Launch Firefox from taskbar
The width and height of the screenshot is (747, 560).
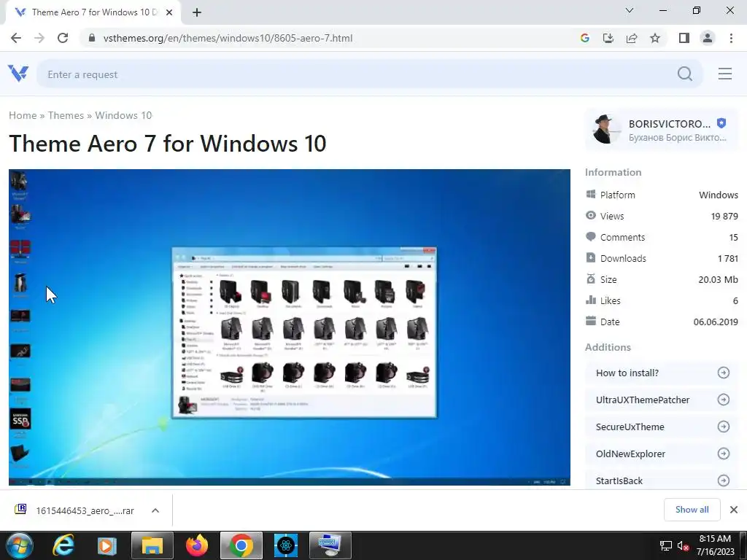pos(197,545)
